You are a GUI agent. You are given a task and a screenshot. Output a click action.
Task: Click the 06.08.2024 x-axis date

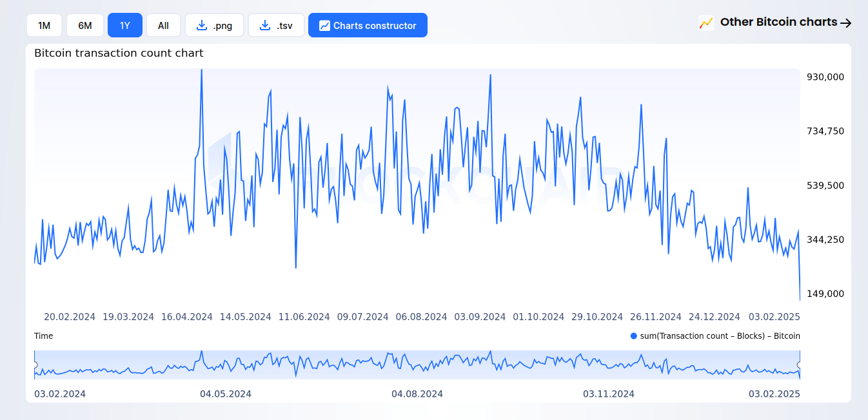422,317
